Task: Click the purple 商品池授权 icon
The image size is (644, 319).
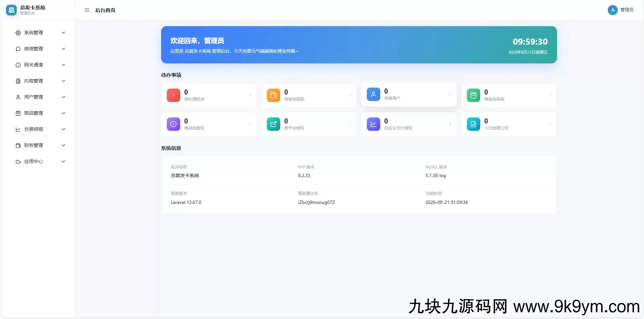Action: coord(174,124)
